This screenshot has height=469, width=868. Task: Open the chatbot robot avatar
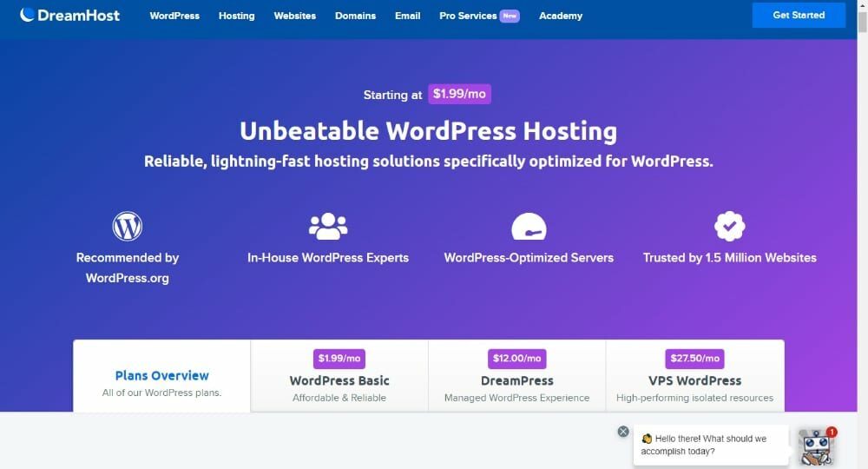pos(816,446)
